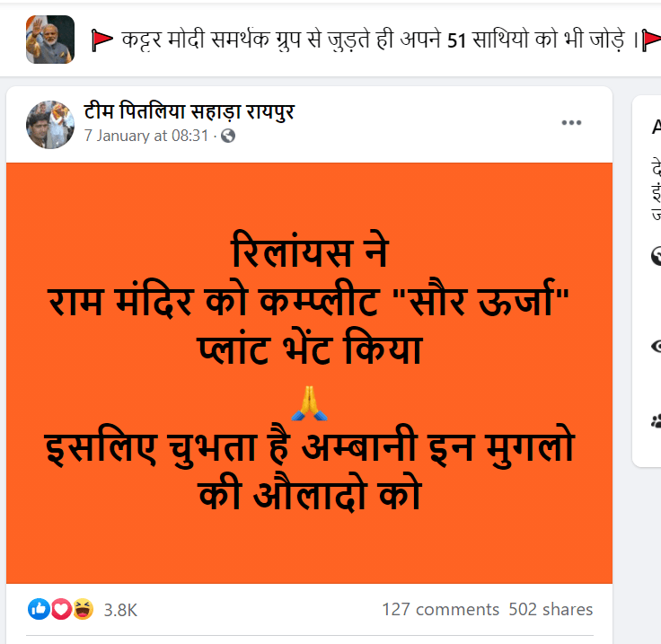
Task: Click the blue Like reaction icon
Action: point(39,609)
